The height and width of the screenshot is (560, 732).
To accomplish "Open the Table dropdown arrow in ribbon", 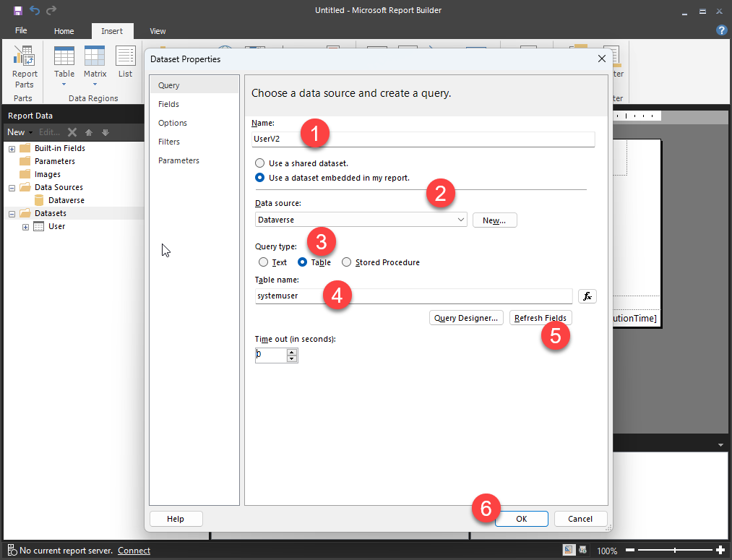I will click(64, 85).
